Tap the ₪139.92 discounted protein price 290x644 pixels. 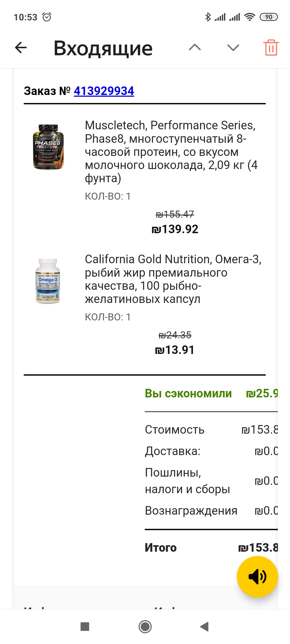coord(175,229)
